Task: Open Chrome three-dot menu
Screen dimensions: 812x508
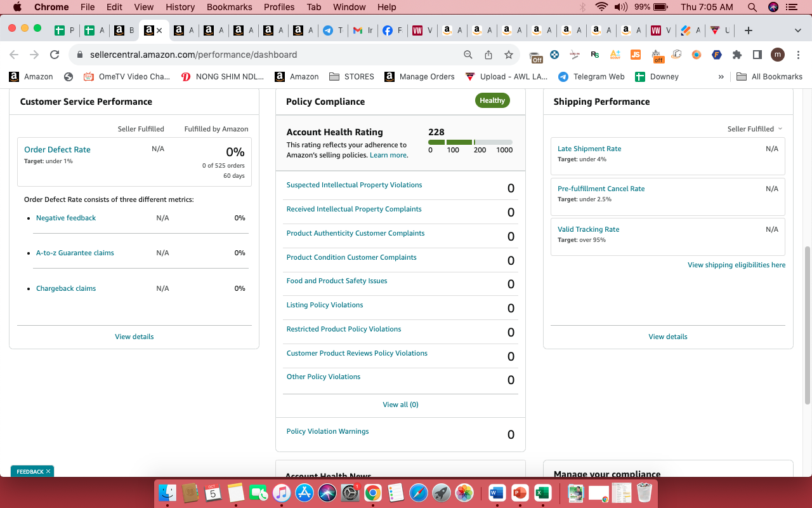Action: point(797,55)
